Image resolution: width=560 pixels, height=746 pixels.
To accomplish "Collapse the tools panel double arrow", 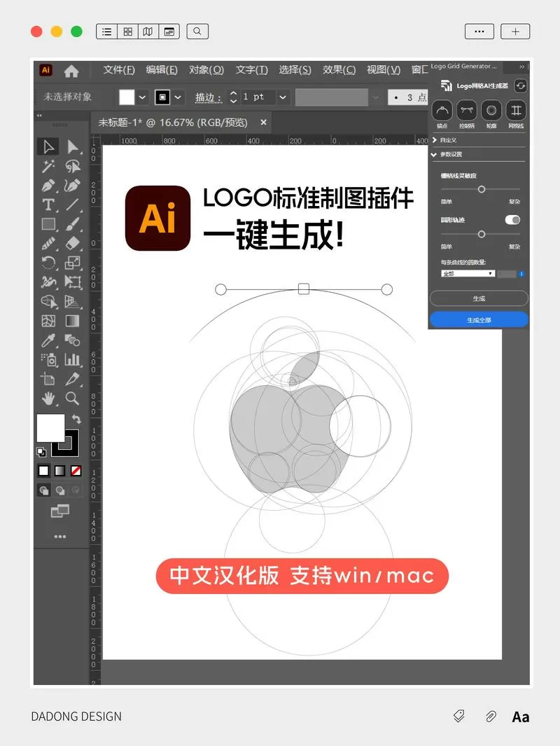I will point(39,115).
